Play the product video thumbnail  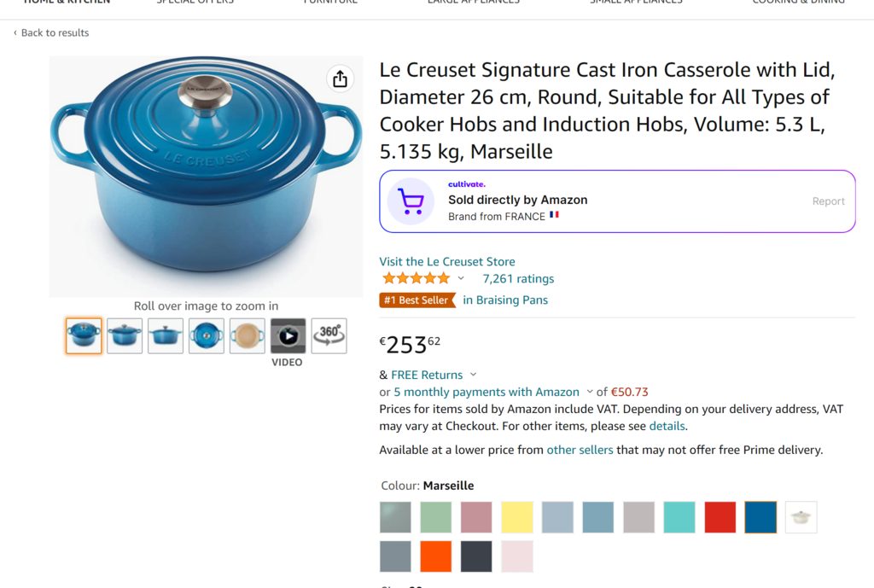coord(288,335)
